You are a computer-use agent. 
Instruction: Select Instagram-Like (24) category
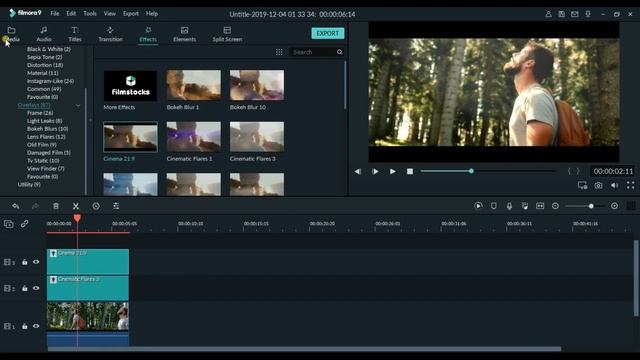point(50,81)
